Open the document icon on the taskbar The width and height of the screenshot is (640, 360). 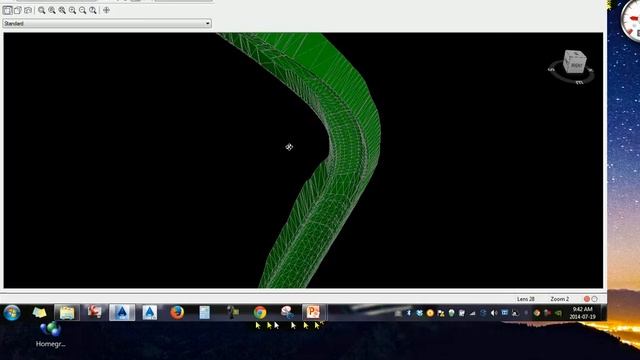(x=204, y=313)
